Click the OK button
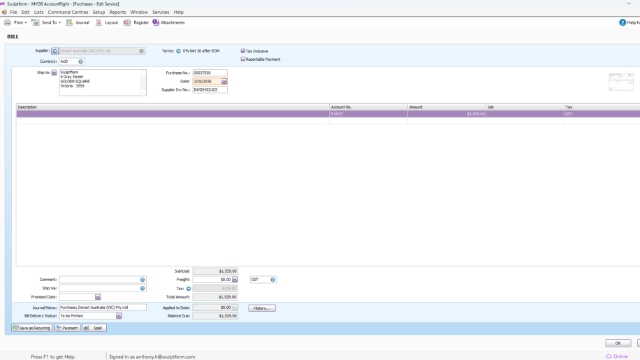 tap(618, 343)
